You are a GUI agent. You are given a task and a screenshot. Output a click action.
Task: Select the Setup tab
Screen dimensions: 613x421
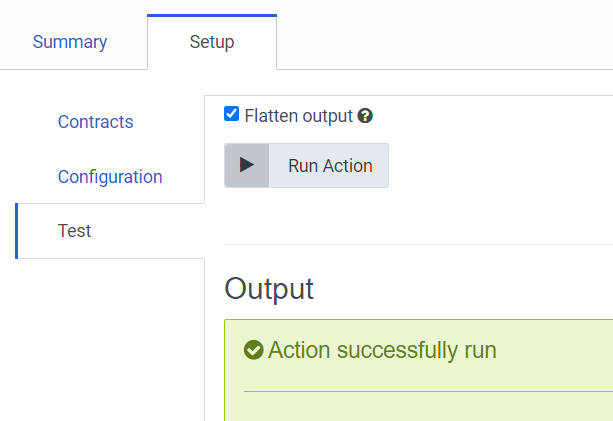[x=212, y=42]
